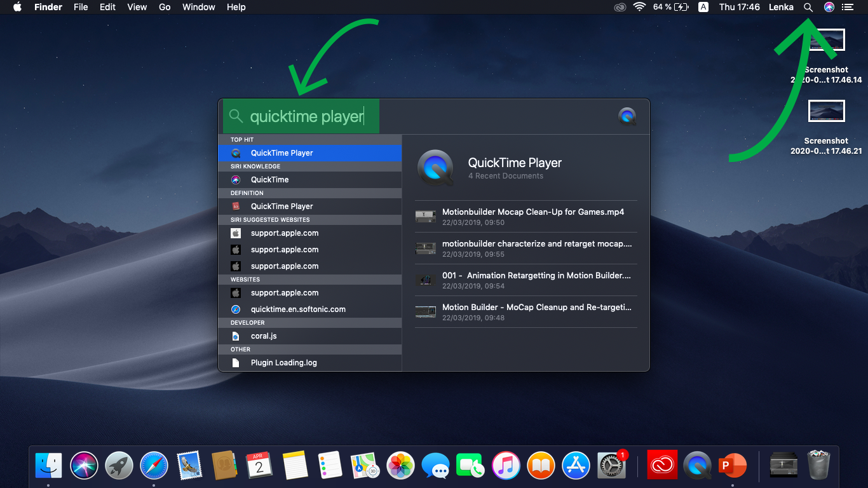Click the Lenka user name
The width and height of the screenshot is (868, 488).
[x=781, y=7]
